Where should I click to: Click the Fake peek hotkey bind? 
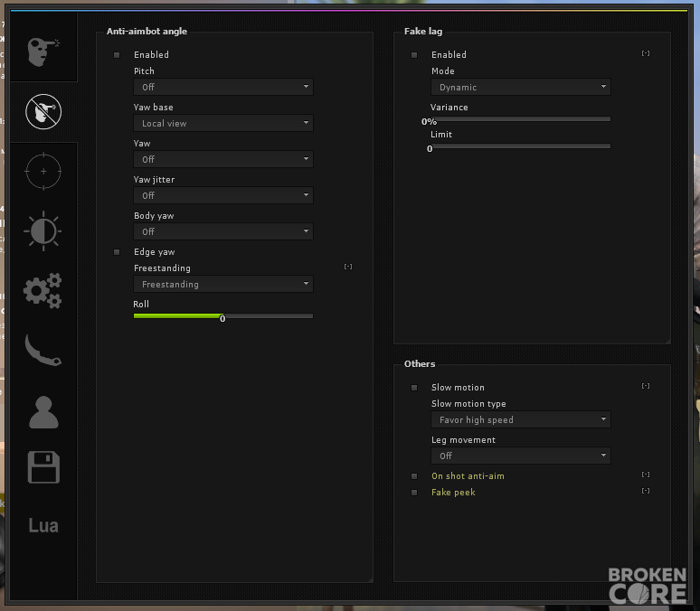(x=646, y=491)
